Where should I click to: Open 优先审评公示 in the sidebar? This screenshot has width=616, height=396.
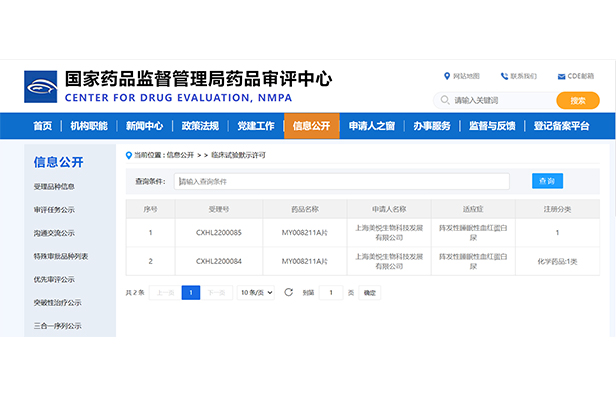pyautogui.click(x=54, y=279)
